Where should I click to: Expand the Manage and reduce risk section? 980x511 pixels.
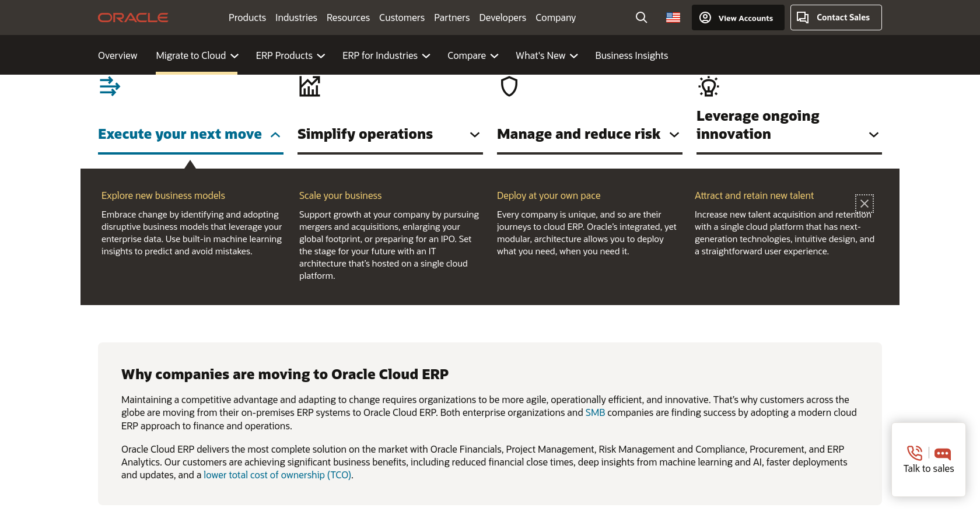(590, 134)
